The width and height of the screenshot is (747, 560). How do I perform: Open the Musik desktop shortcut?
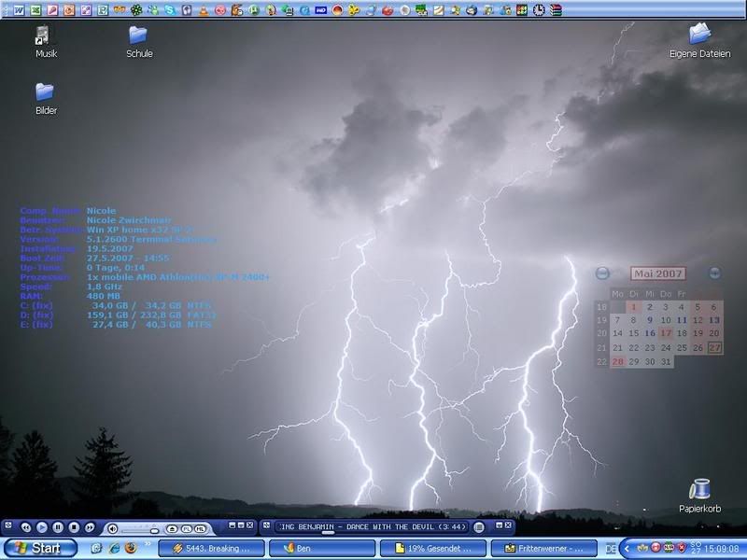point(45,35)
